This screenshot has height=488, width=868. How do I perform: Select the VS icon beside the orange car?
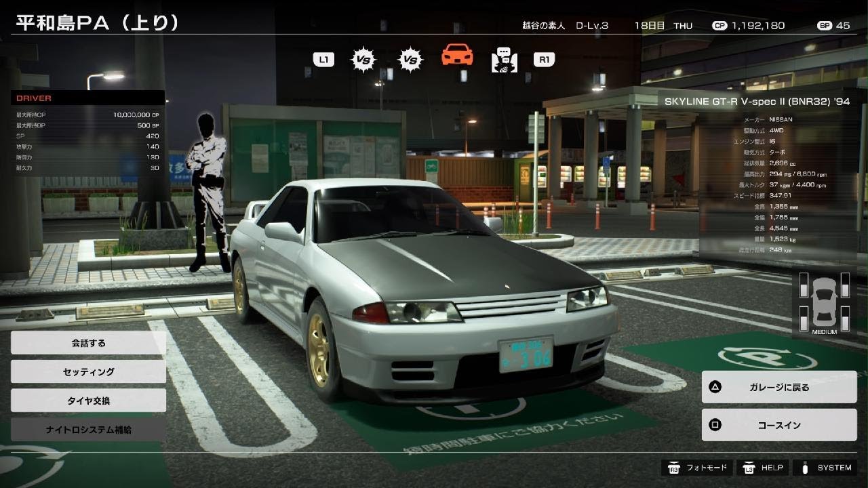(x=410, y=60)
